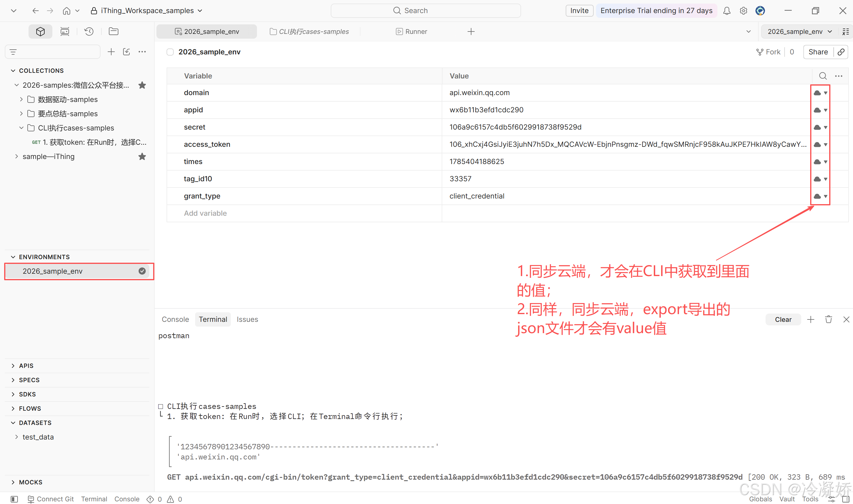
Task: Open the GET 获取token request
Action: click(89, 142)
